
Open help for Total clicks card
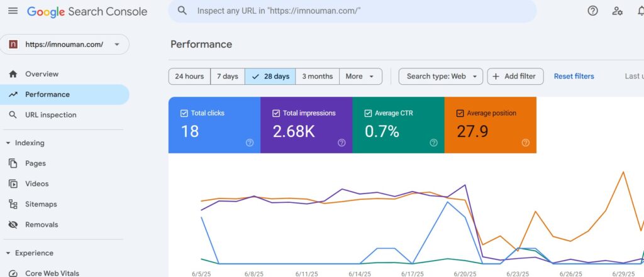click(x=249, y=143)
